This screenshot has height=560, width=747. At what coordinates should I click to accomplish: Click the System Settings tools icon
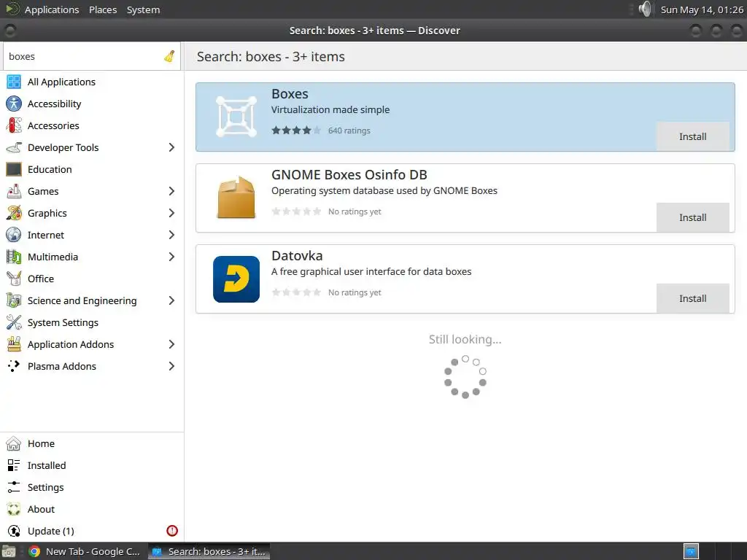click(x=14, y=323)
